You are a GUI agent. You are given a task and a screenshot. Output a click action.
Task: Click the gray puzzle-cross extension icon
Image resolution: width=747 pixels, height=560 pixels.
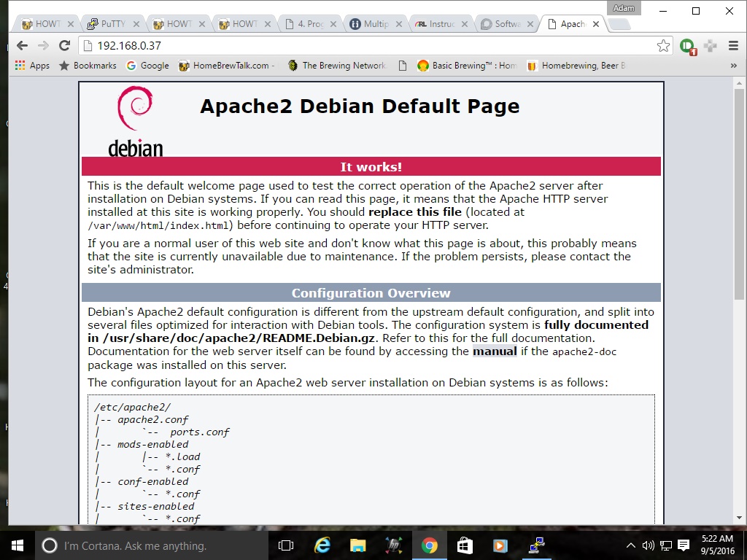point(711,46)
